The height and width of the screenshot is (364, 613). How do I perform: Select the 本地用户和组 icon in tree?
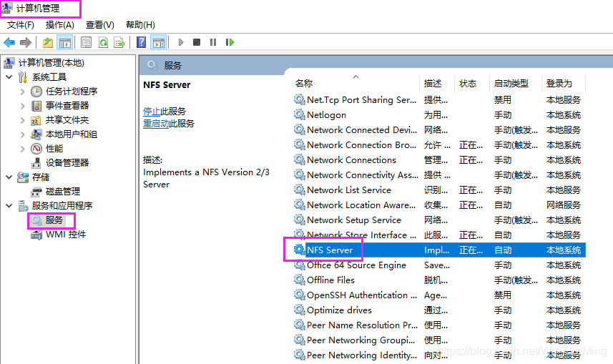click(36, 134)
